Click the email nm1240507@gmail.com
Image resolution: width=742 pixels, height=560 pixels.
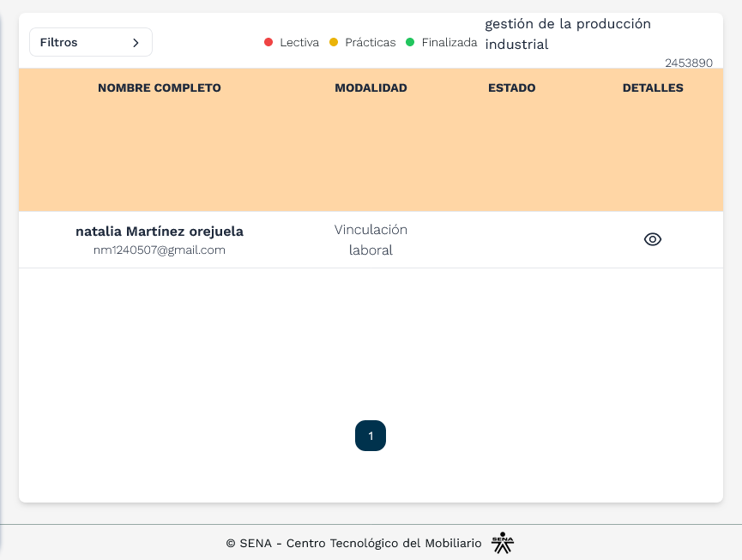(160, 250)
